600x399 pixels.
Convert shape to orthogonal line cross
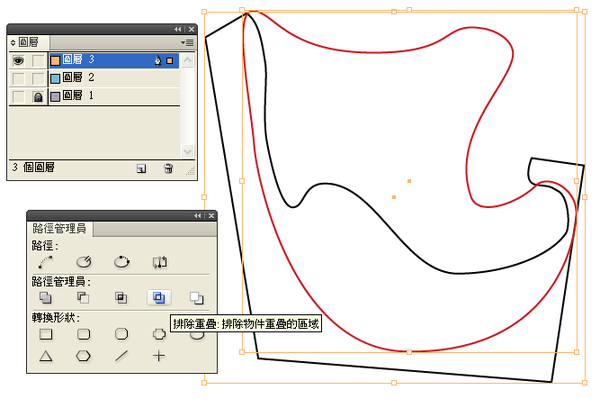coord(159,356)
